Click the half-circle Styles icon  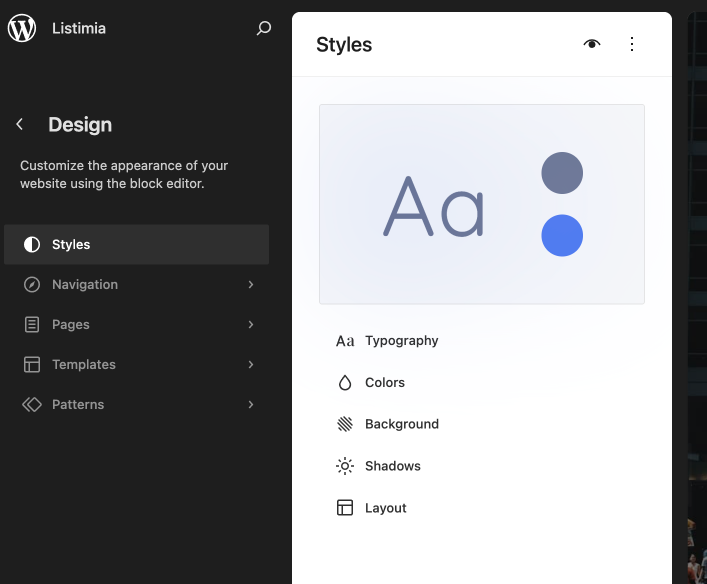32,244
